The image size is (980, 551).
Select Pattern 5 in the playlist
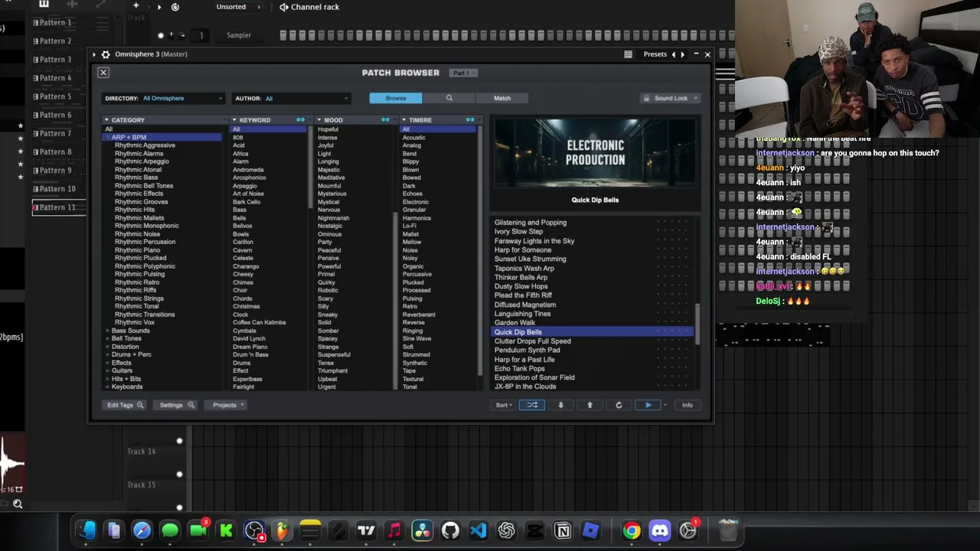coord(55,96)
